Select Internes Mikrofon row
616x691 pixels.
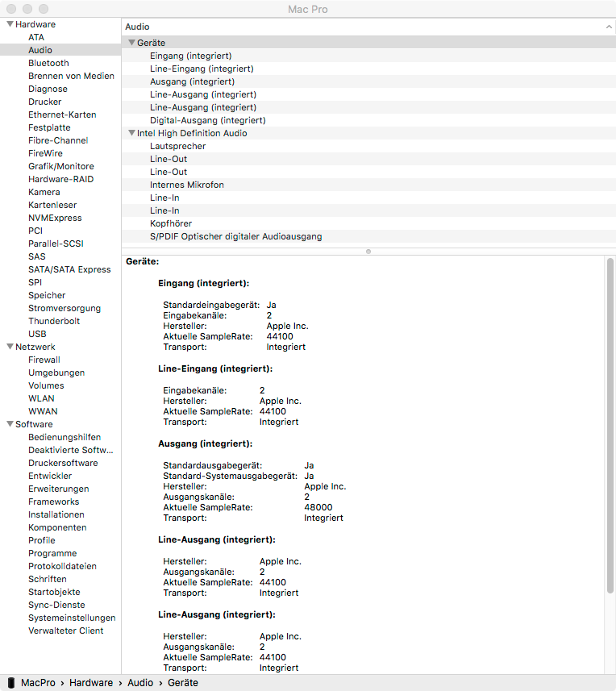(368, 185)
